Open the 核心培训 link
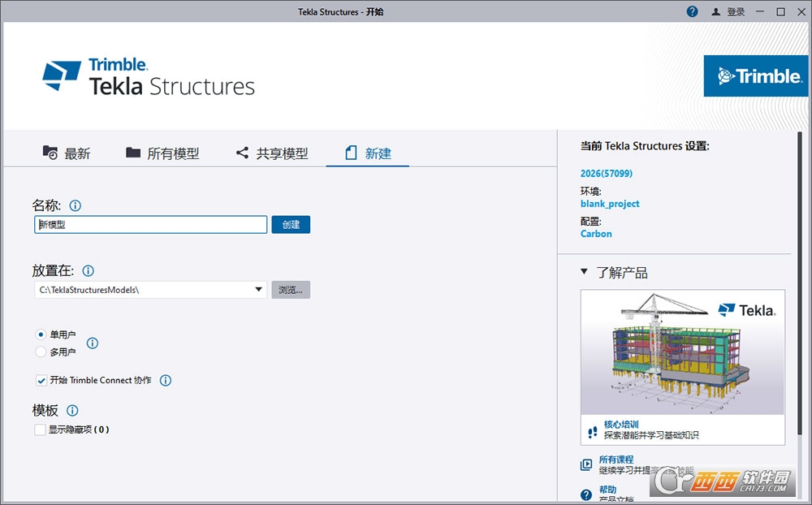Image resolution: width=812 pixels, height=505 pixels. [621, 424]
